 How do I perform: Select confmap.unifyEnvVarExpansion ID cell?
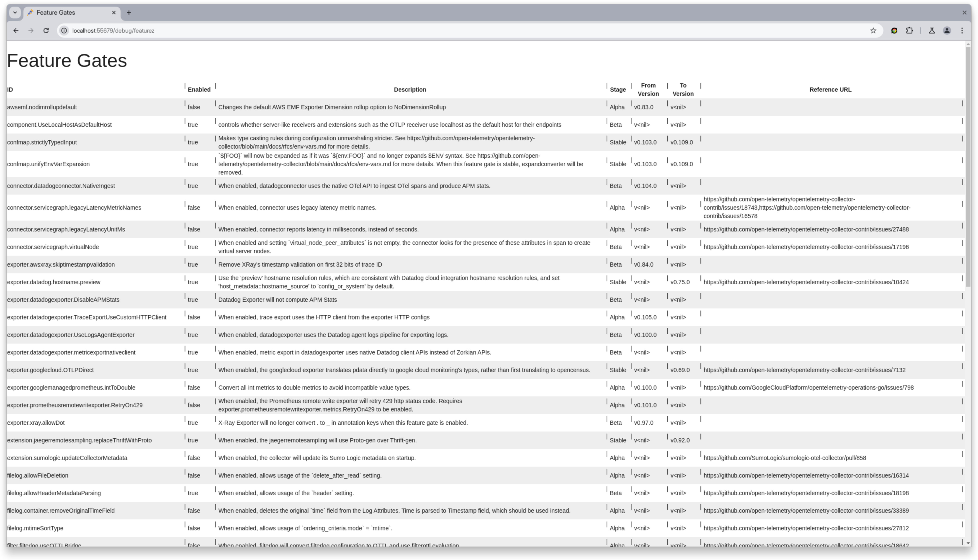[48, 164]
